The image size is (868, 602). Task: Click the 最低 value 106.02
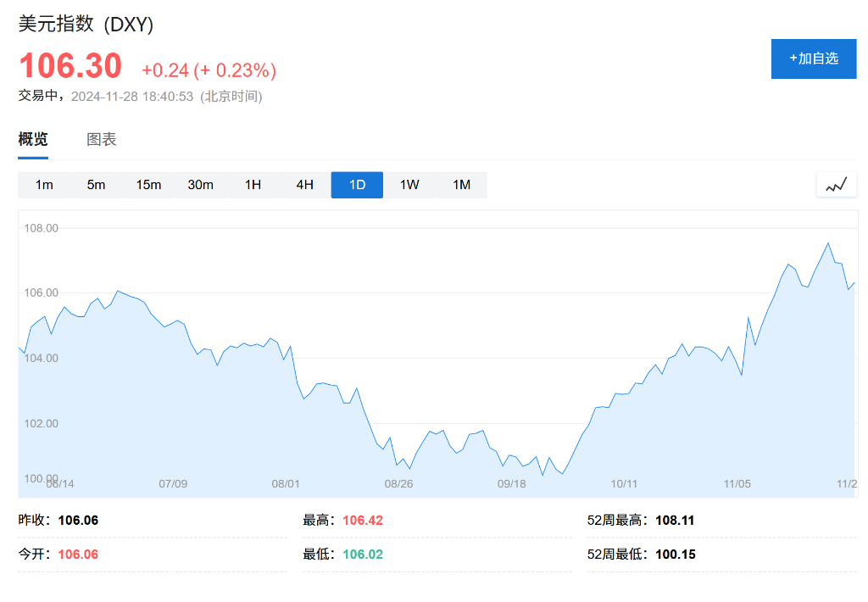[363, 555]
